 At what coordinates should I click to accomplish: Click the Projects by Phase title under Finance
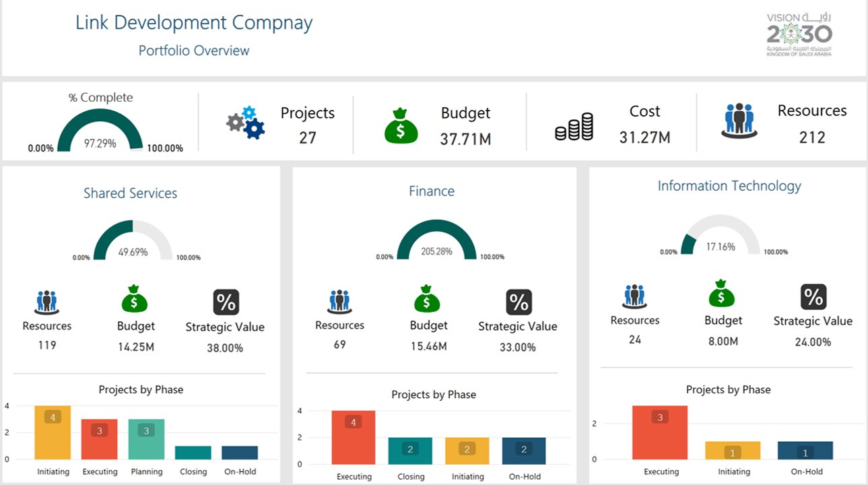click(x=434, y=395)
